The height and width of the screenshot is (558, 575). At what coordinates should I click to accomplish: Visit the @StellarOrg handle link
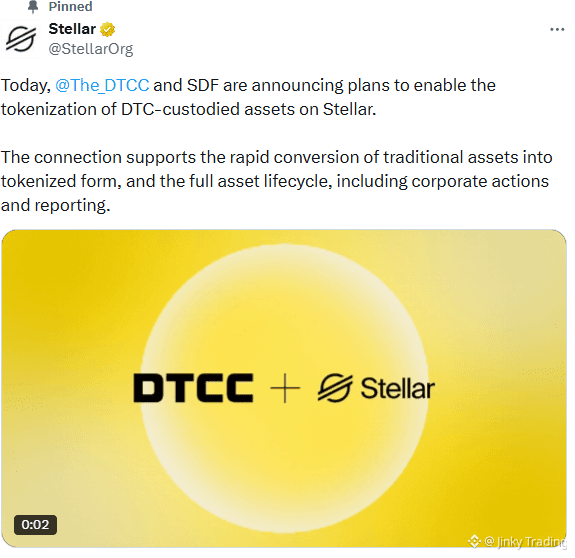(x=91, y=49)
